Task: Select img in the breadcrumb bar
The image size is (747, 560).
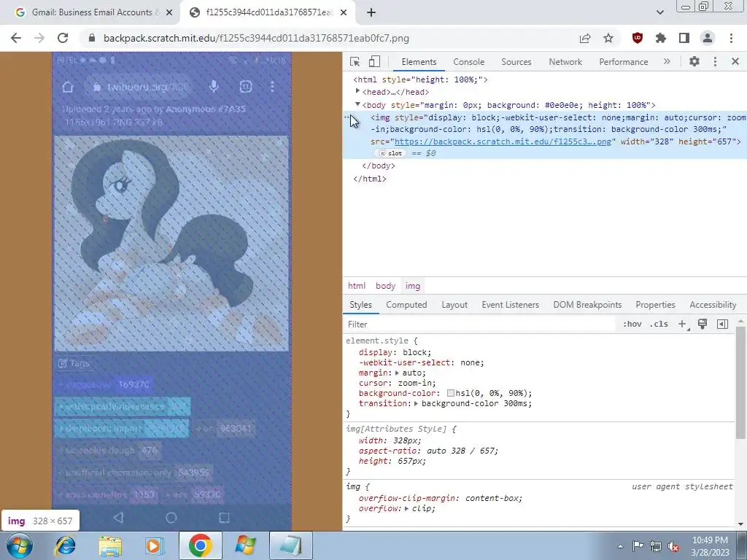Action: [413, 286]
